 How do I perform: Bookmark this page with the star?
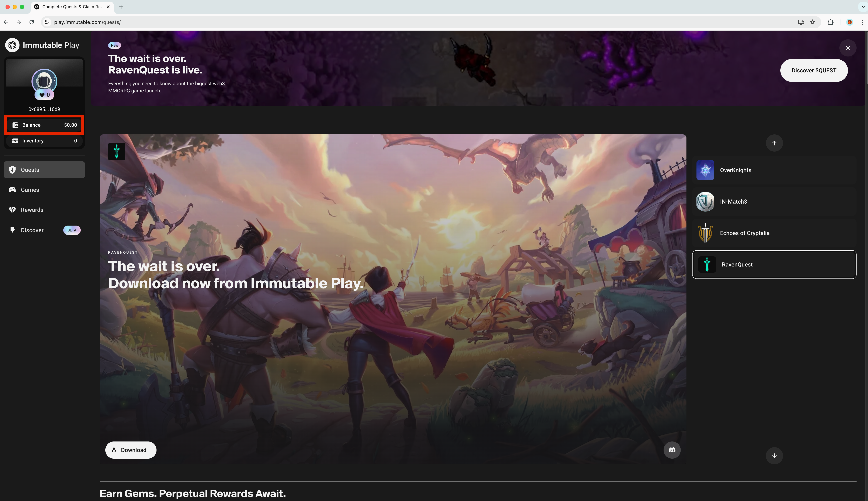click(813, 22)
